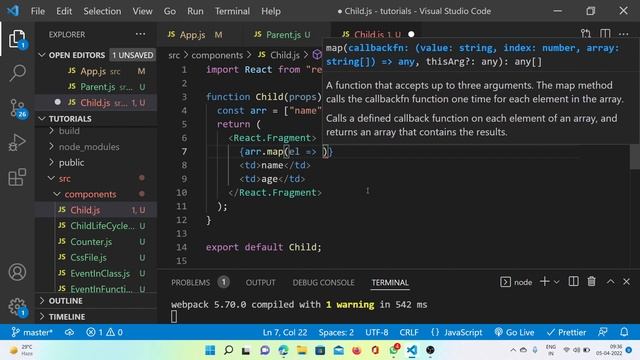The image size is (640, 360).
Task: Open the Accounts menu icon
Action: coord(17,272)
